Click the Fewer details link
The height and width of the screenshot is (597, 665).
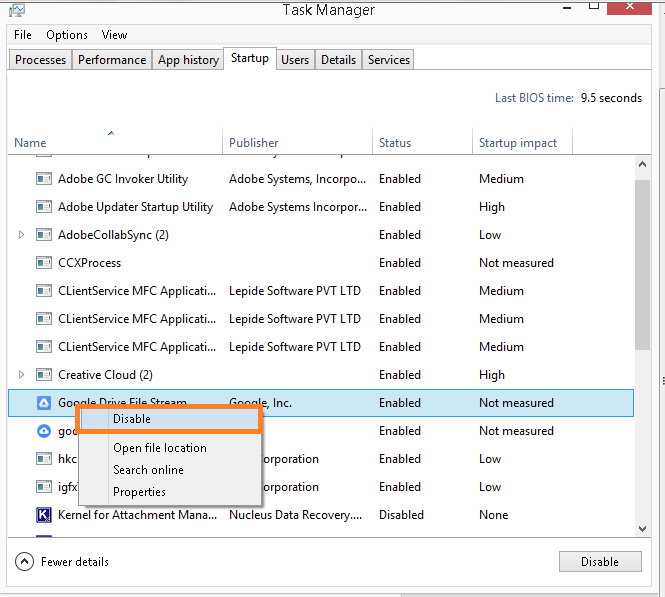point(75,561)
